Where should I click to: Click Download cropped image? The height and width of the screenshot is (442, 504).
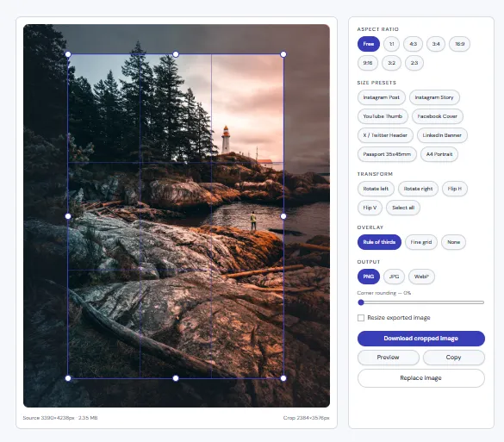[421, 339]
